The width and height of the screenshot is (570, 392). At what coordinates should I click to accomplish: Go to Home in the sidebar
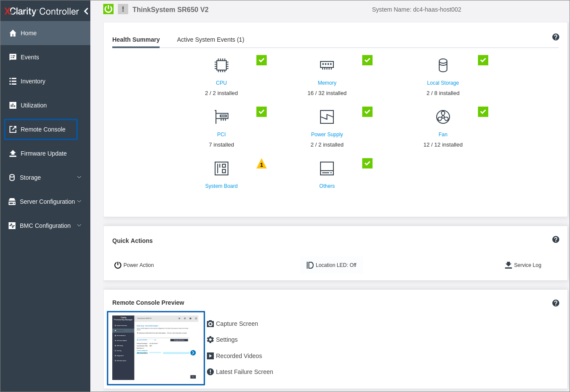(x=45, y=33)
